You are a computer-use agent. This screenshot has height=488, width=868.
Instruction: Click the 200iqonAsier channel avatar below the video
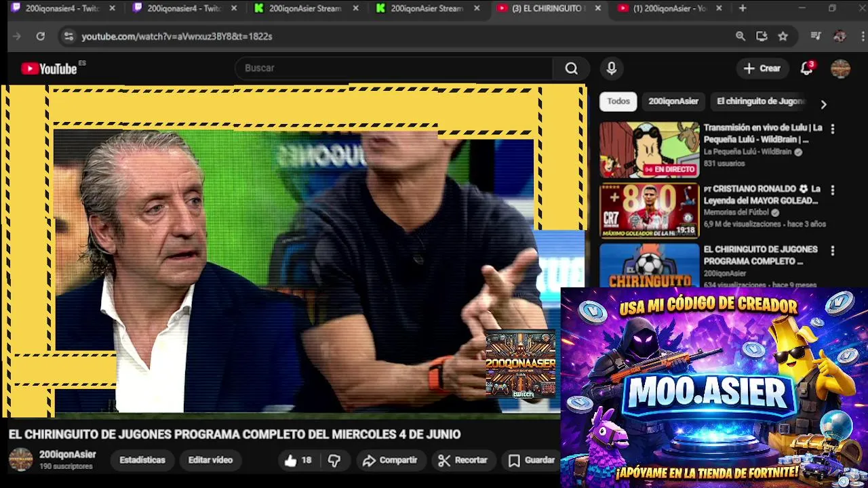tap(20, 460)
